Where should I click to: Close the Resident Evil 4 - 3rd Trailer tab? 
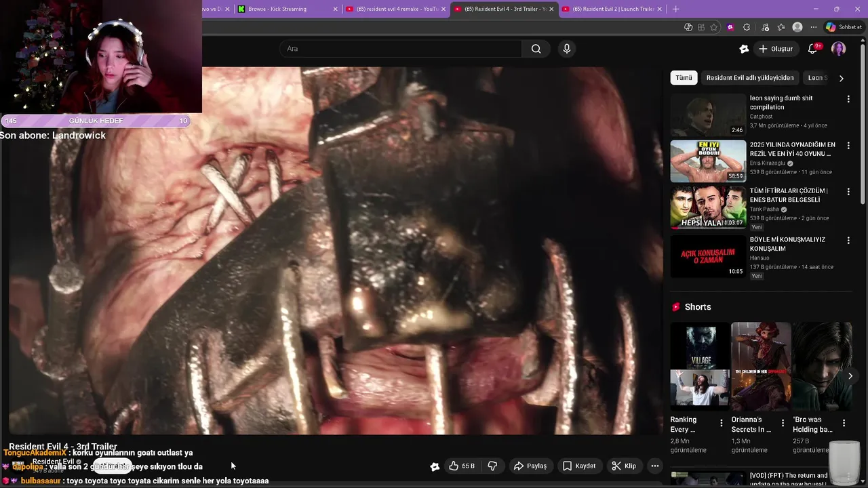pyautogui.click(x=551, y=9)
